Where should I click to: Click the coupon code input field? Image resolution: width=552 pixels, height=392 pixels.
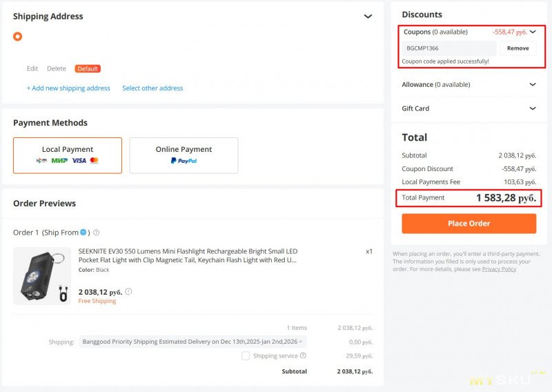(448, 48)
